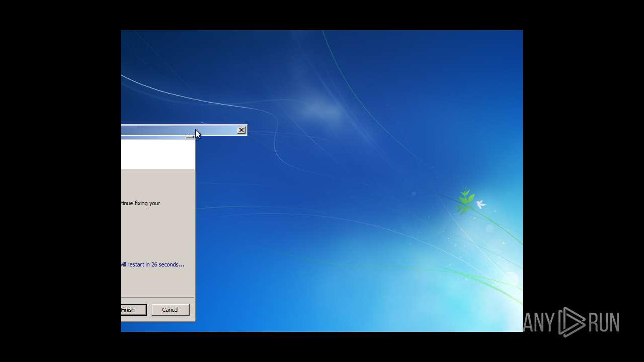Click the Cancel button in the dialog
This screenshot has width=644, height=362.
coord(171,310)
